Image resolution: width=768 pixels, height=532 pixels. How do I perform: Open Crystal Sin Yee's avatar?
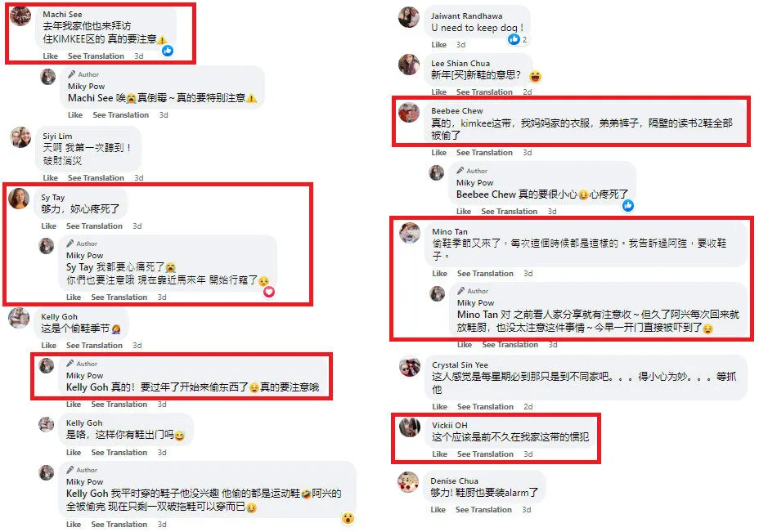tap(410, 366)
